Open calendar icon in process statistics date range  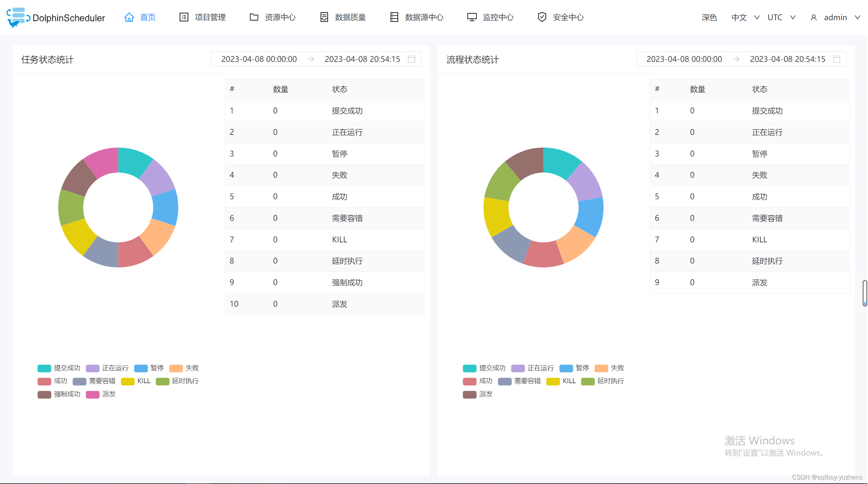pos(837,59)
